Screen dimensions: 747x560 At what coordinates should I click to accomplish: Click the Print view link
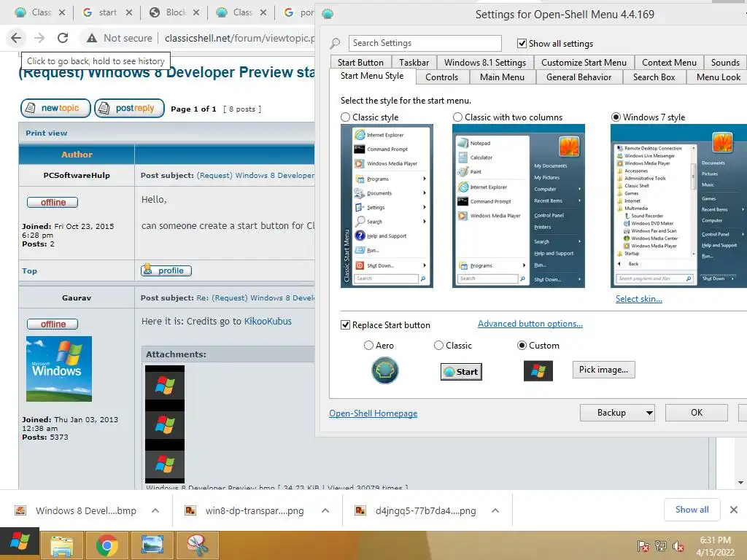pyautogui.click(x=46, y=133)
